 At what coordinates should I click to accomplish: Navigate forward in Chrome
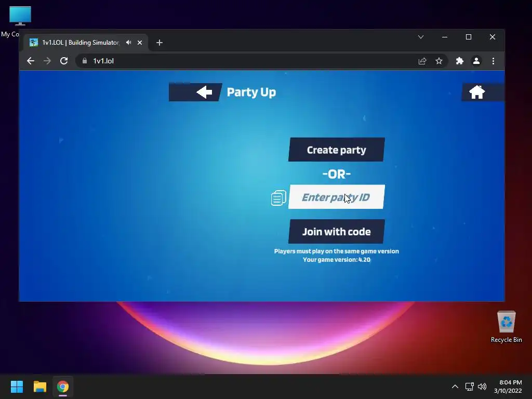[47, 61]
